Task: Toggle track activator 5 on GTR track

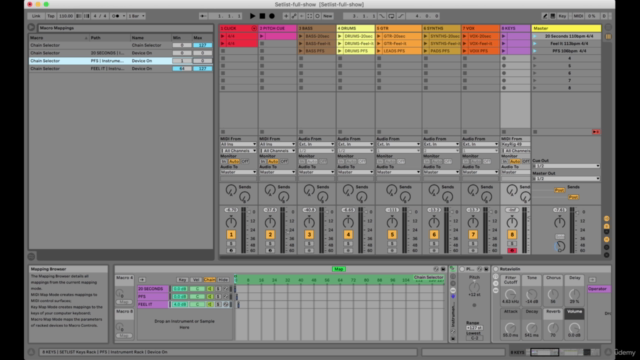Action: 392,235
